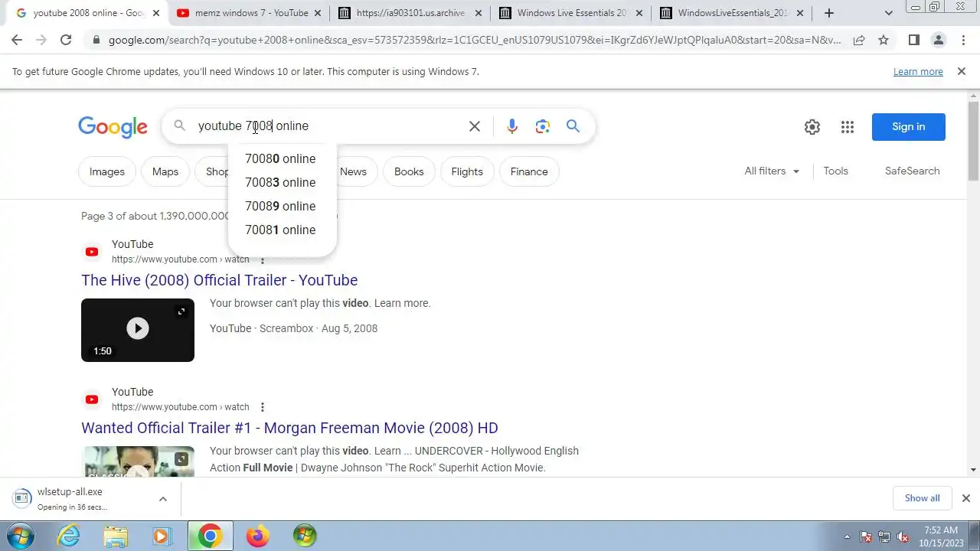Open Windows Start menu orb

[19, 536]
